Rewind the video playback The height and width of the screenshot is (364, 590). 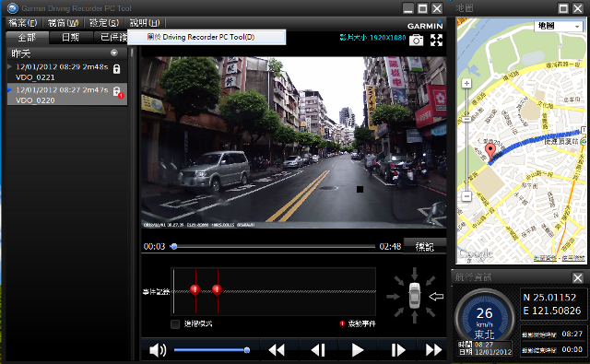click(x=277, y=350)
